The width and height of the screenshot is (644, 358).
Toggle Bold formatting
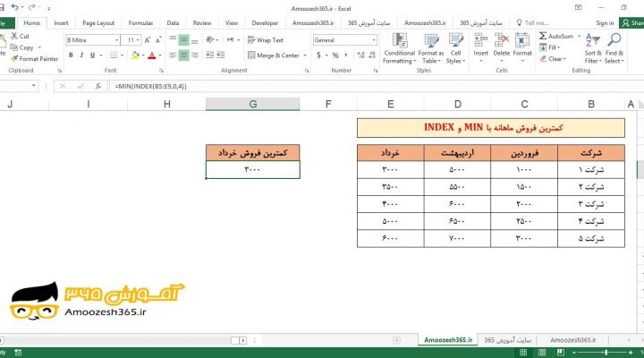[71, 55]
